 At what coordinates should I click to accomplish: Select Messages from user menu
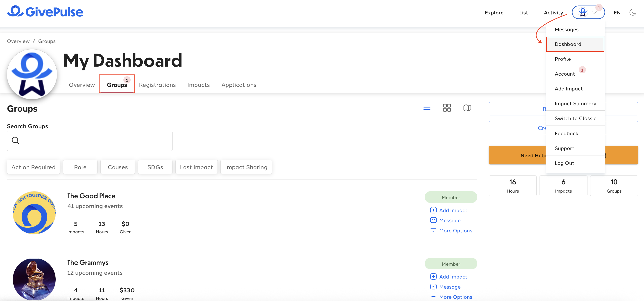pyautogui.click(x=576, y=29)
